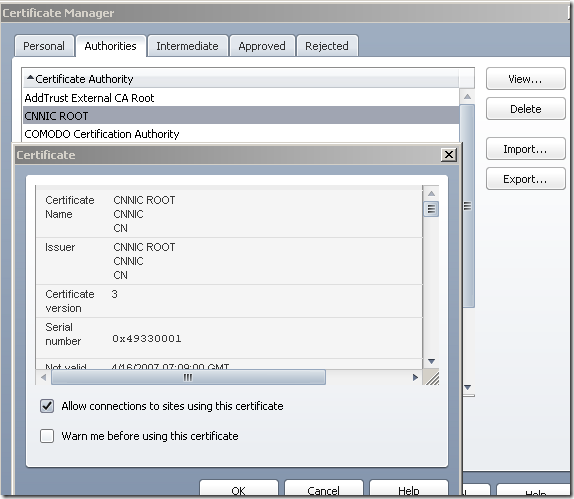Click the authorities list scrollbar thumb

[x=468, y=206]
